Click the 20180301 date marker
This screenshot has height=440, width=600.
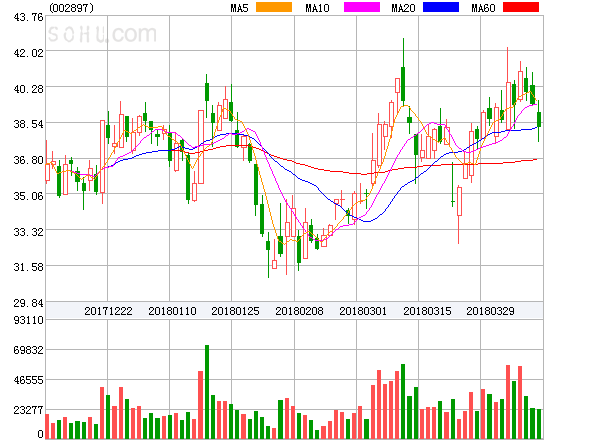point(363,311)
